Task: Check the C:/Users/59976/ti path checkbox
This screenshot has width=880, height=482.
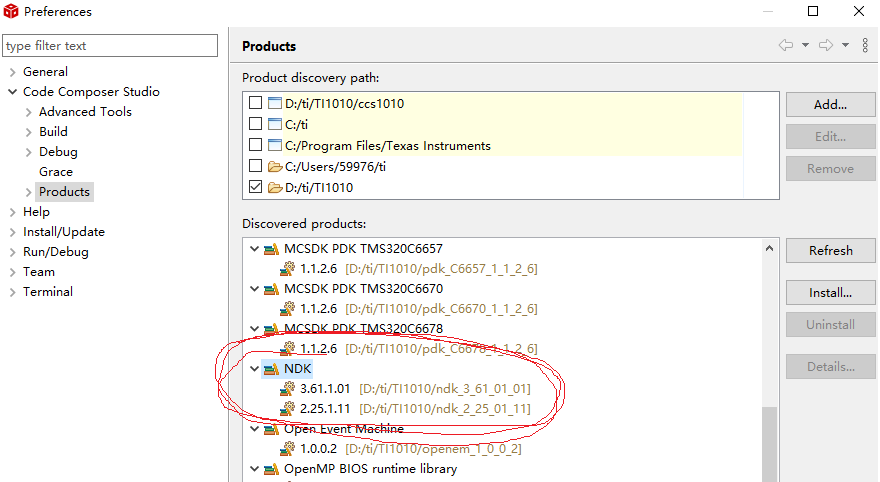Action: coord(255,166)
